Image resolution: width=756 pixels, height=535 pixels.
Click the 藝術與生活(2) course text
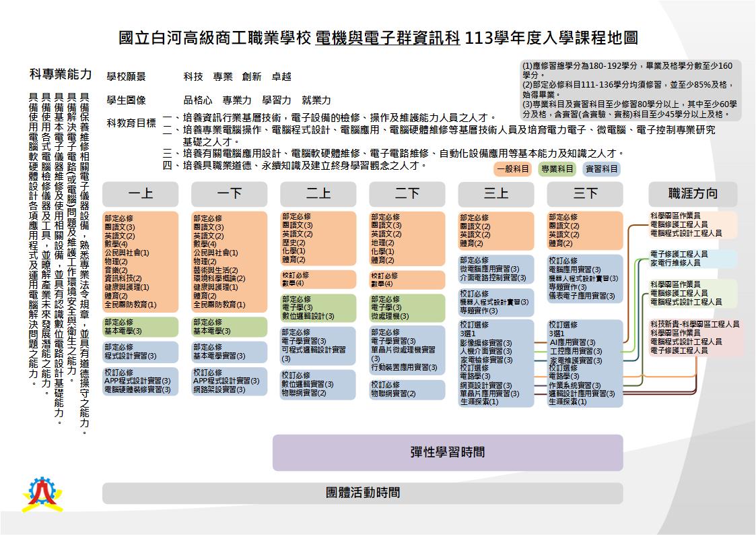pyautogui.click(x=215, y=270)
